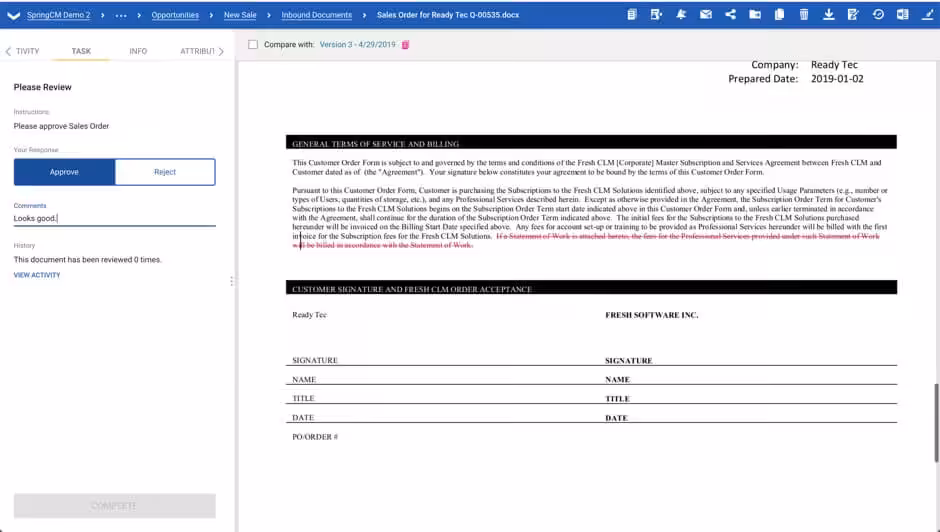The image size is (940, 532).
Task: Click the General Terms of Service and Billing header
Action: click(x=591, y=142)
